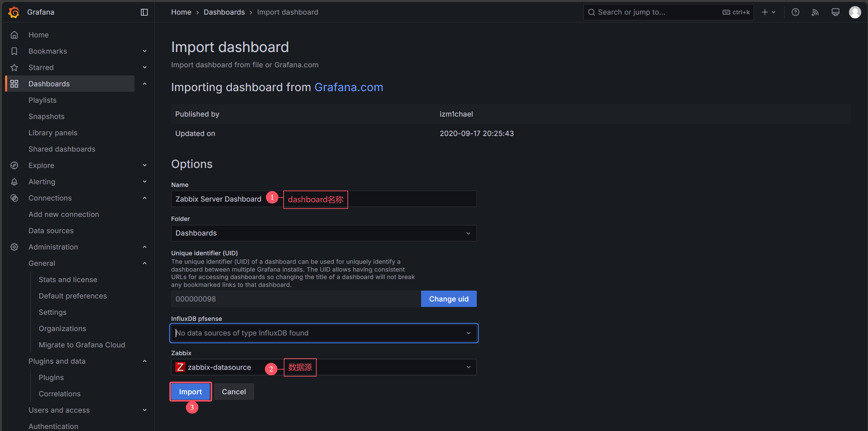Expand the Bookmarks section chevron
Image resolution: width=868 pixels, height=431 pixels.
pos(145,51)
